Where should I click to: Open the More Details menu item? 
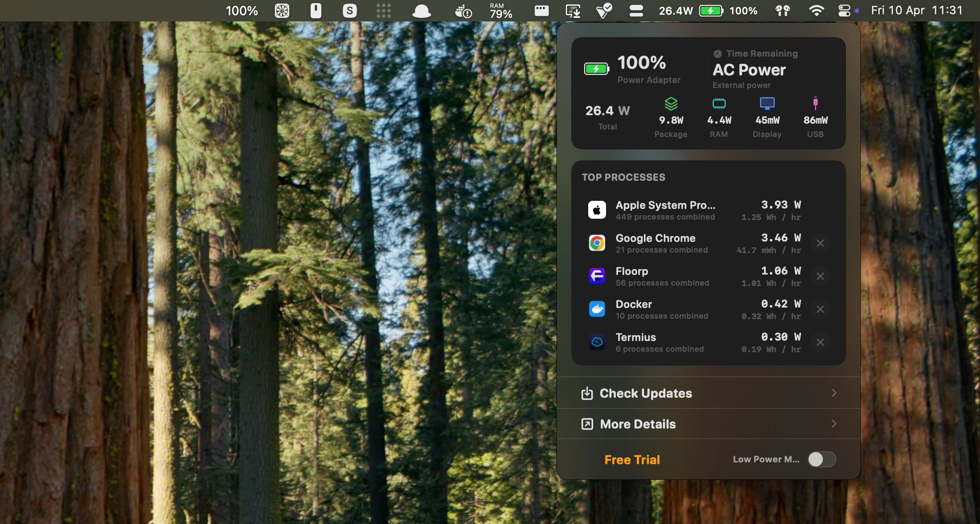point(638,424)
